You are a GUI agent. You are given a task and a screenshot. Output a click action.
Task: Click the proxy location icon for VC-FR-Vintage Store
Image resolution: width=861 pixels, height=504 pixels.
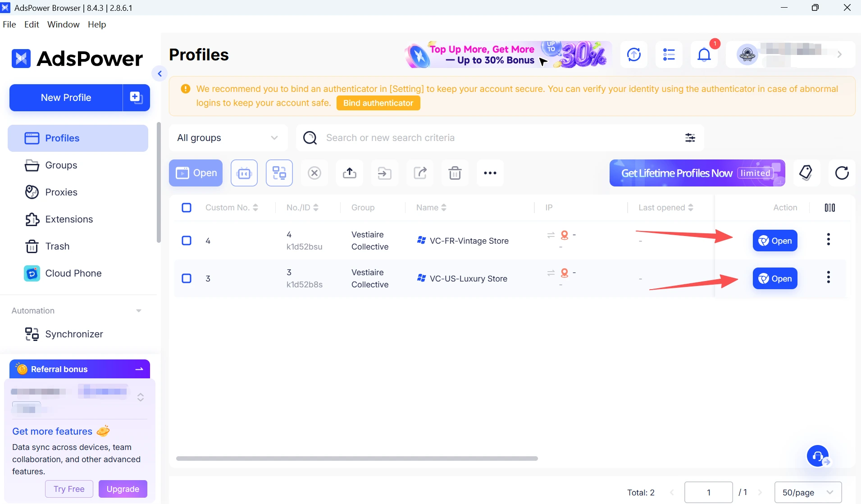click(x=565, y=235)
